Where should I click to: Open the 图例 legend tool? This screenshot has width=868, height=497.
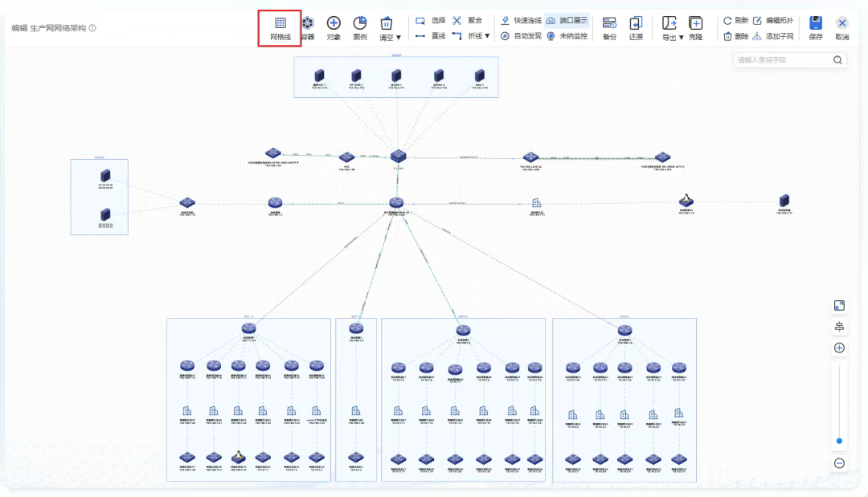point(360,27)
